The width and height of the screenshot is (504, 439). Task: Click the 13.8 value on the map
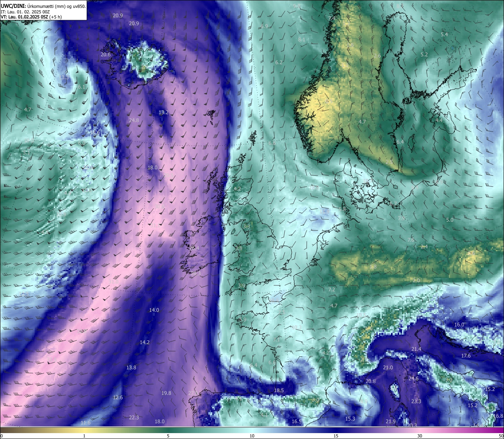(x=131, y=368)
